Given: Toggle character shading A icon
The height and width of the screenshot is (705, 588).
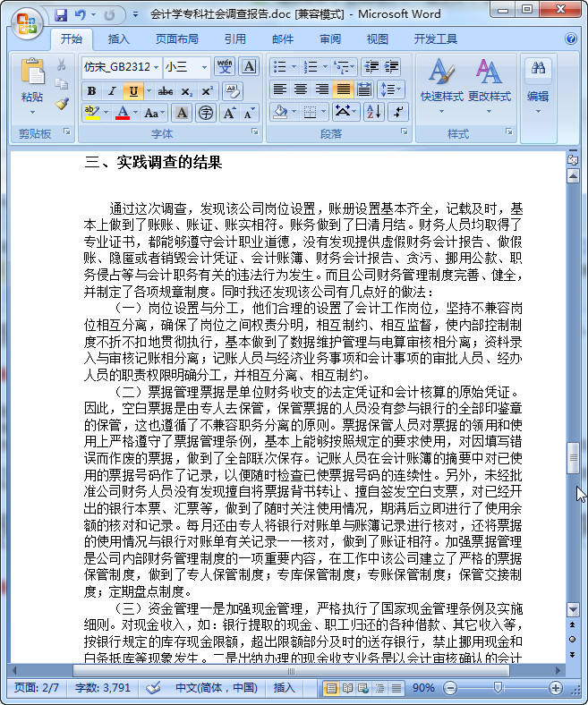Looking at the screenshot, I should [183, 113].
